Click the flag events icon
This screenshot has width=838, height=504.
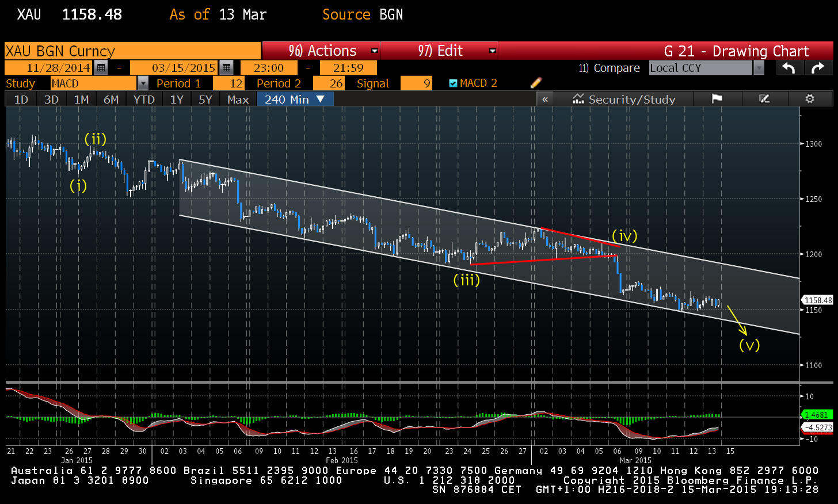[x=717, y=99]
